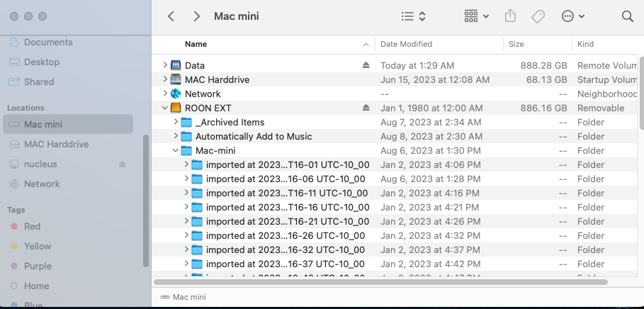Screen dimensions: 644x309
Task: Click the Locations section header
Action: coord(26,108)
